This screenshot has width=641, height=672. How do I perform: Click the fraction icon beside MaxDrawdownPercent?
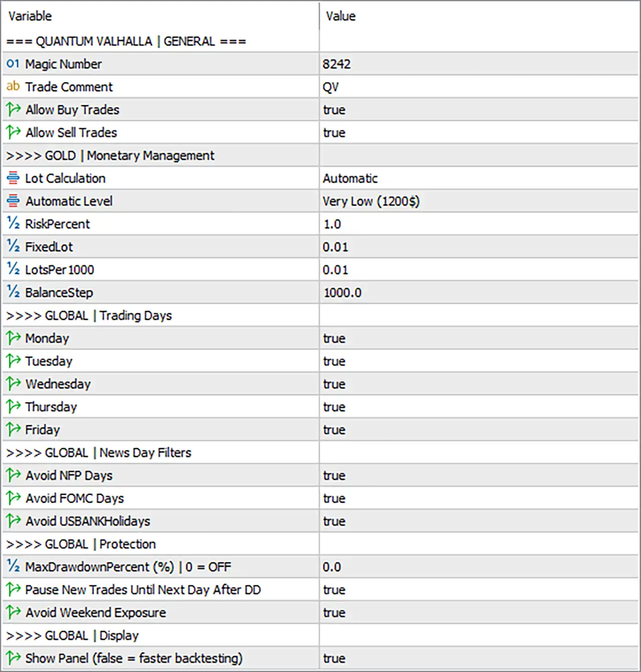(13, 567)
